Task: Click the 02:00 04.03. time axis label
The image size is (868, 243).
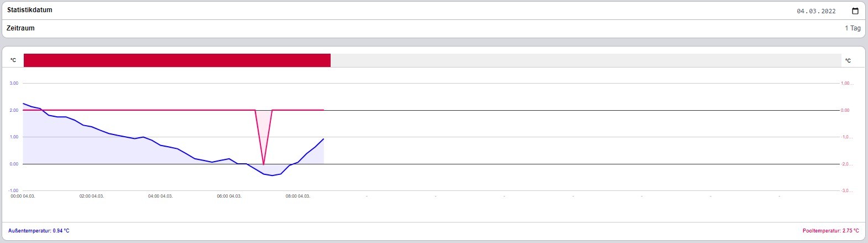Action: (x=92, y=196)
